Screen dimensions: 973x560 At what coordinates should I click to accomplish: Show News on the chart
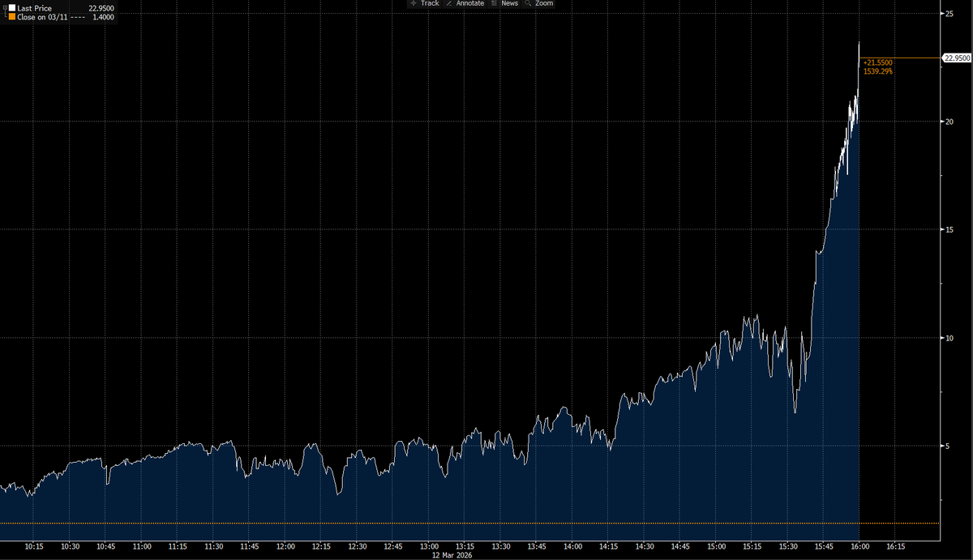click(504, 4)
